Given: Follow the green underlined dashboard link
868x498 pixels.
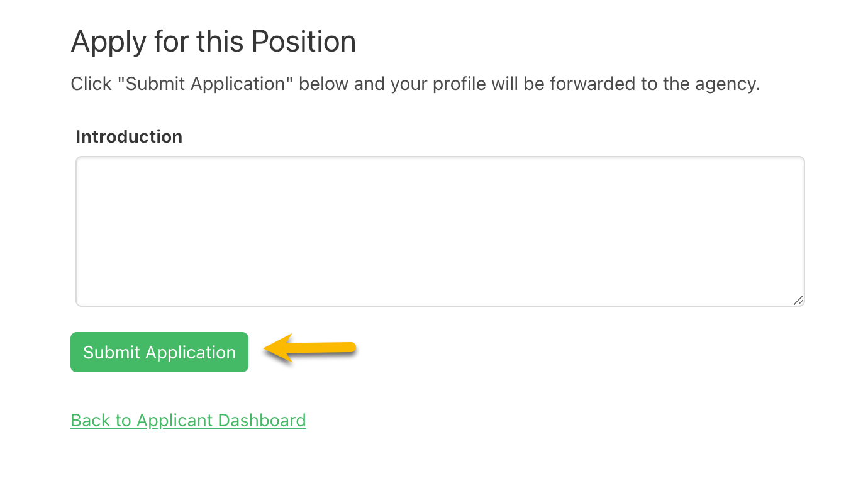Looking at the screenshot, I should 188,420.
